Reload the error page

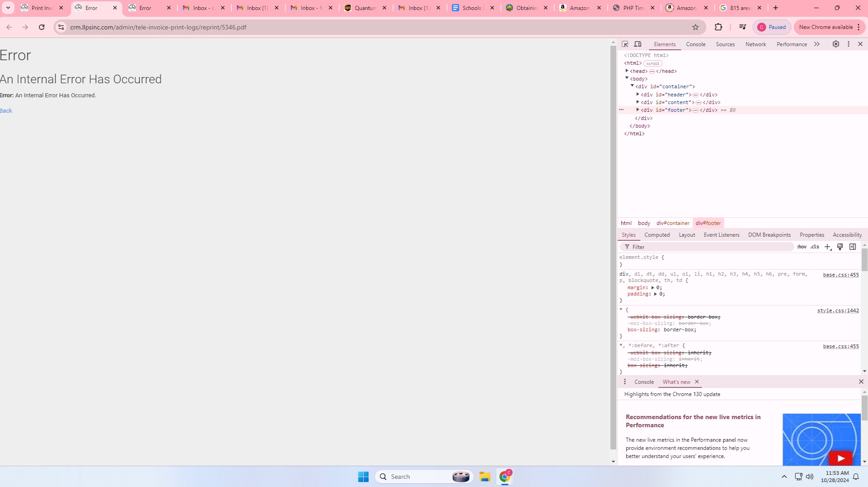[42, 27]
